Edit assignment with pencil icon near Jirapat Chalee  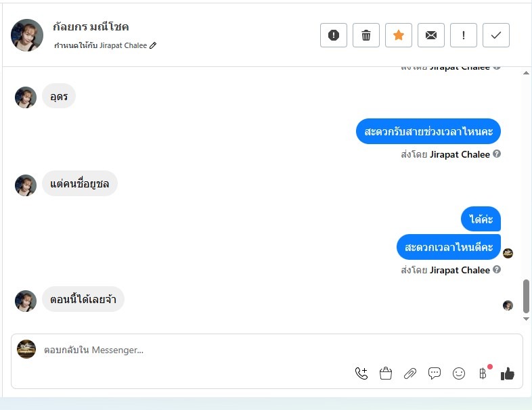153,45
